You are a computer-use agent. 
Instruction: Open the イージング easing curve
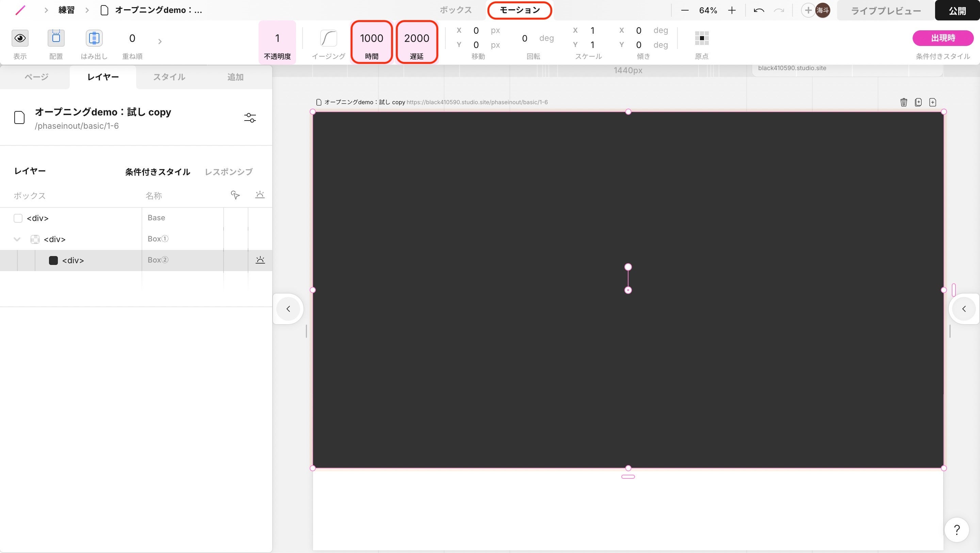(x=328, y=38)
